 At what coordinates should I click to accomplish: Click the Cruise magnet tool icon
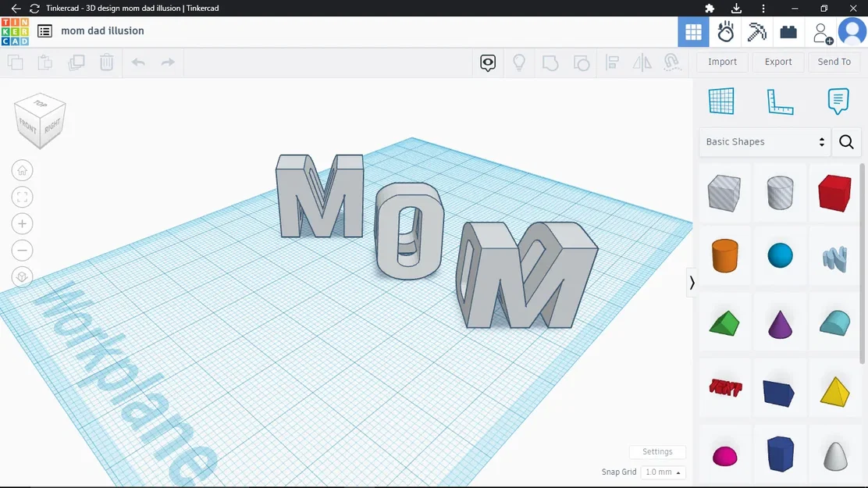click(x=672, y=62)
